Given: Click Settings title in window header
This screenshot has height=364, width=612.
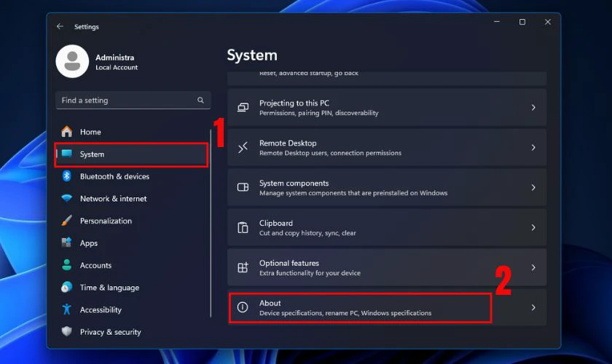Looking at the screenshot, I should 86,27.
